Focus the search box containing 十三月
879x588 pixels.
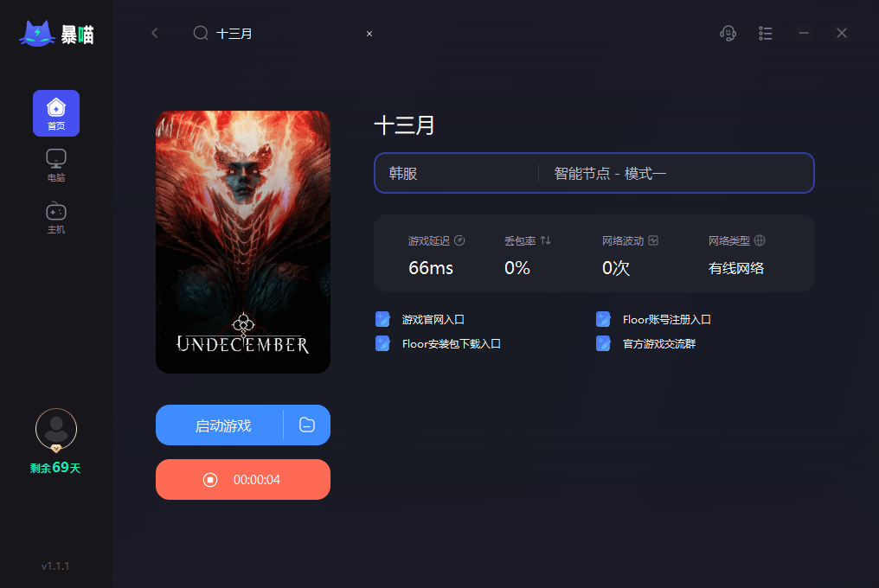[x=283, y=34]
